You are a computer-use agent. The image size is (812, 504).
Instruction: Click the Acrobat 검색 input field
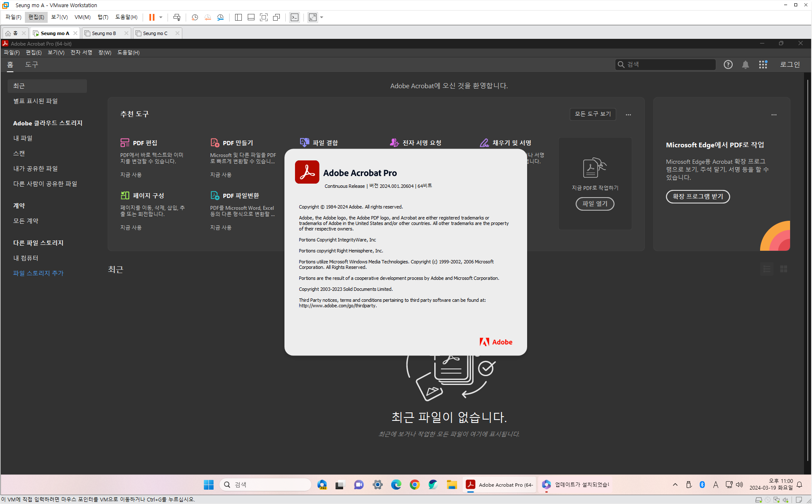point(666,65)
